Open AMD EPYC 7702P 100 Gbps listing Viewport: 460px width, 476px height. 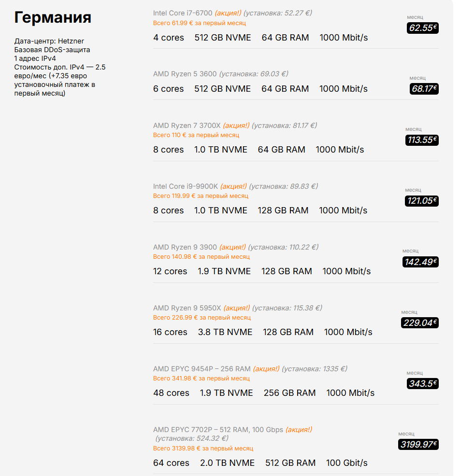point(218,430)
